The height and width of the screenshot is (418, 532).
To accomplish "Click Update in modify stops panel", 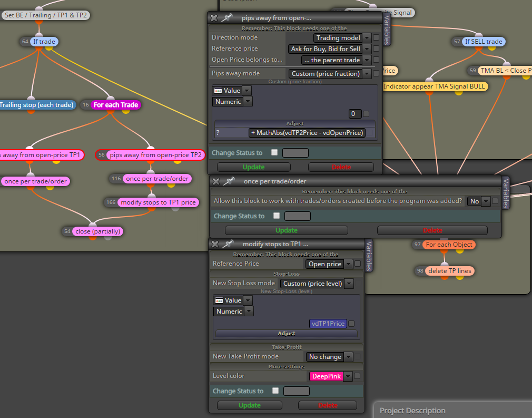I will [250, 405].
